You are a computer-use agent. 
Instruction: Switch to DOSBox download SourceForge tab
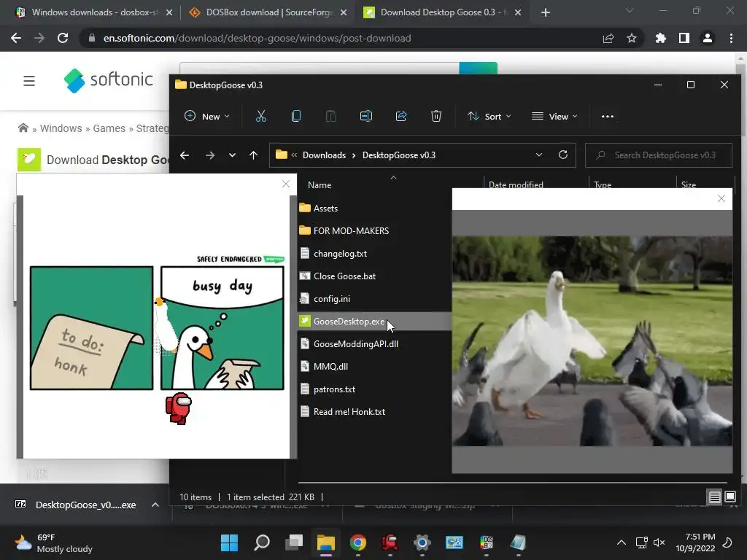pyautogui.click(x=268, y=12)
